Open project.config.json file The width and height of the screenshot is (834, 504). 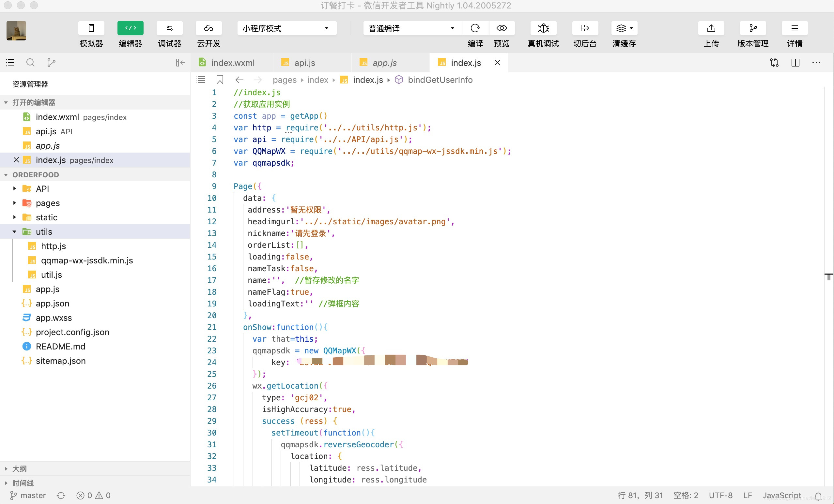(95, 332)
